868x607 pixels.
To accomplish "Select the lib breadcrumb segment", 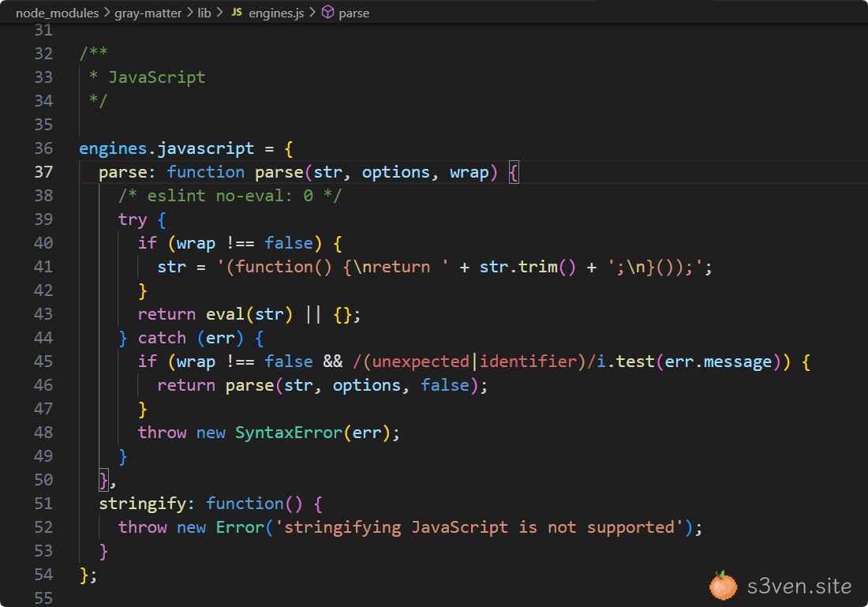I will coord(204,13).
